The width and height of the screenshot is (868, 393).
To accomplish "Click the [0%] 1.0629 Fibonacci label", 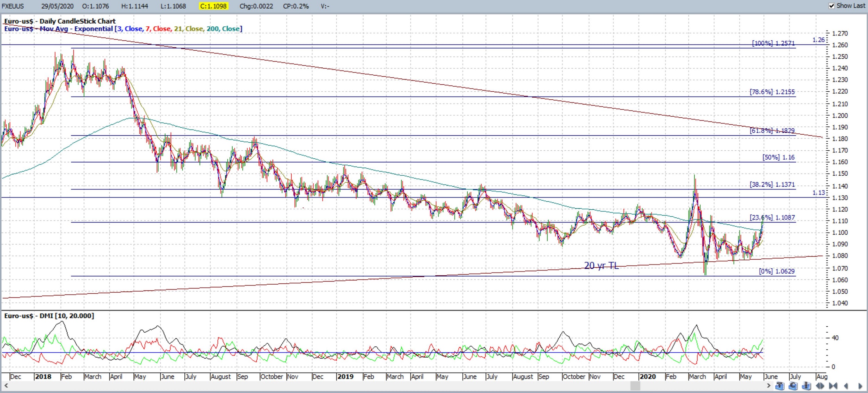I will (777, 271).
